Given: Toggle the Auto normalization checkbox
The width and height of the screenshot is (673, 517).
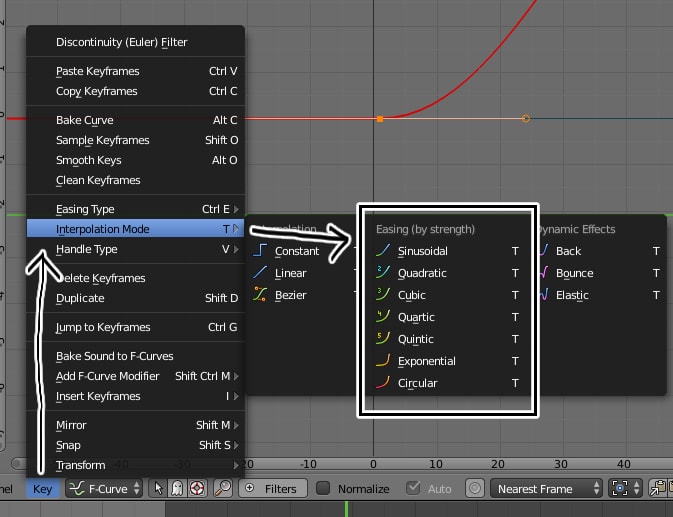Looking at the screenshot, I should pos(413,488).
